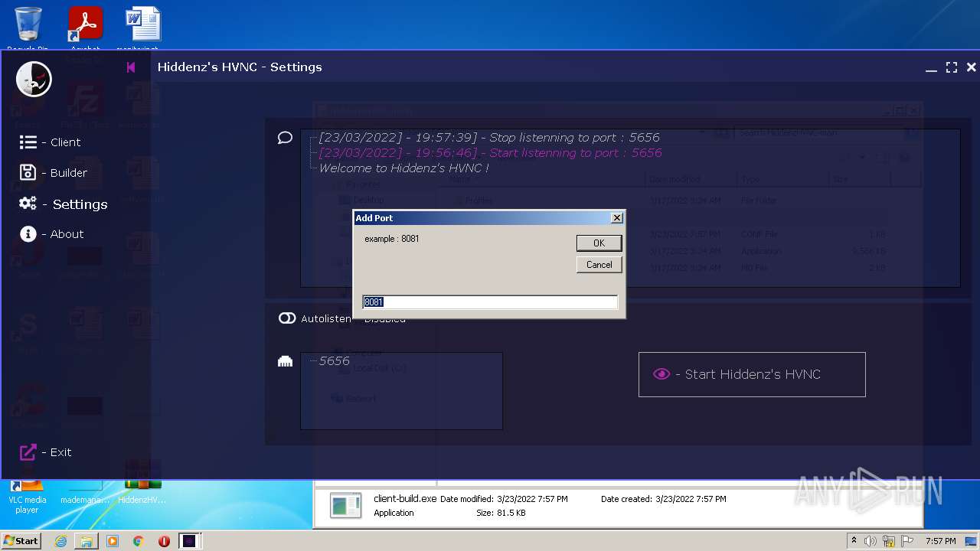The image size is (980, 551).
Task: Open network status tray icon
Action: 889,541
